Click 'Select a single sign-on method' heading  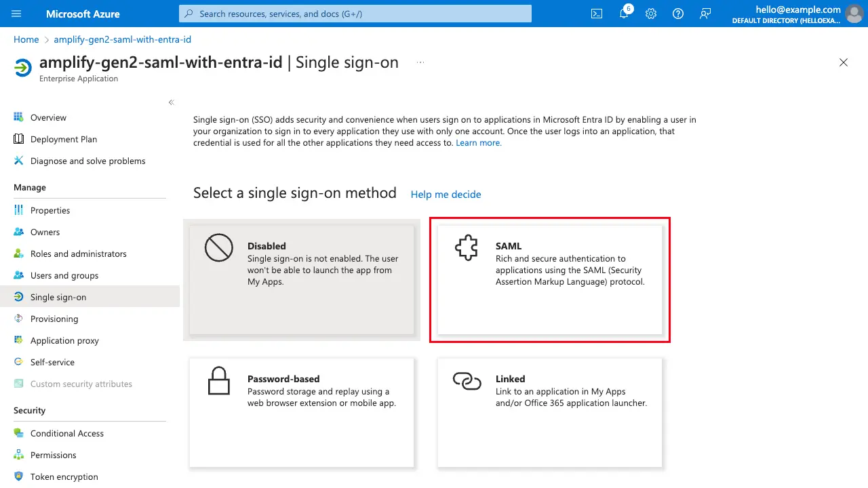(295, 193)
